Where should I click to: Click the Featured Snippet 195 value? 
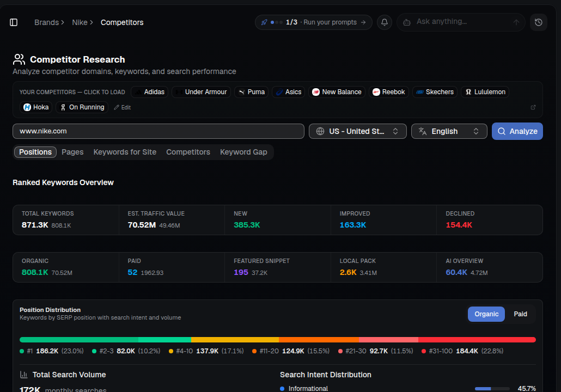click(241, 272)
